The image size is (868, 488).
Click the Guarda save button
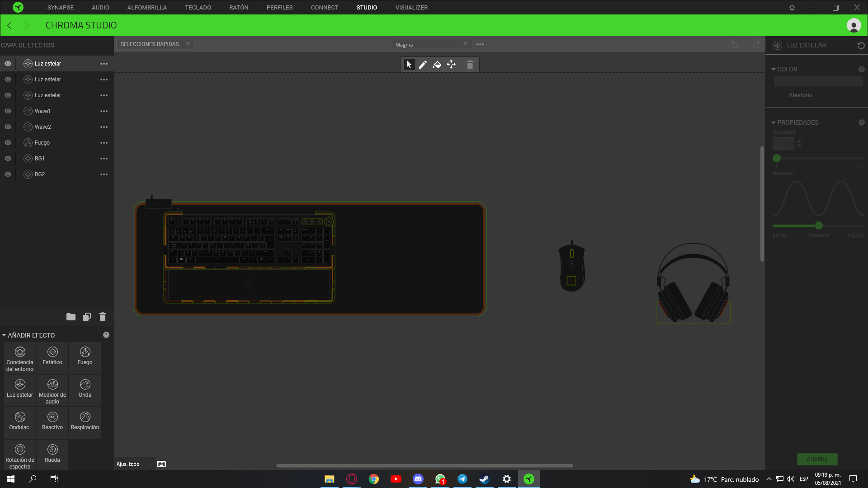coord(817,460)
